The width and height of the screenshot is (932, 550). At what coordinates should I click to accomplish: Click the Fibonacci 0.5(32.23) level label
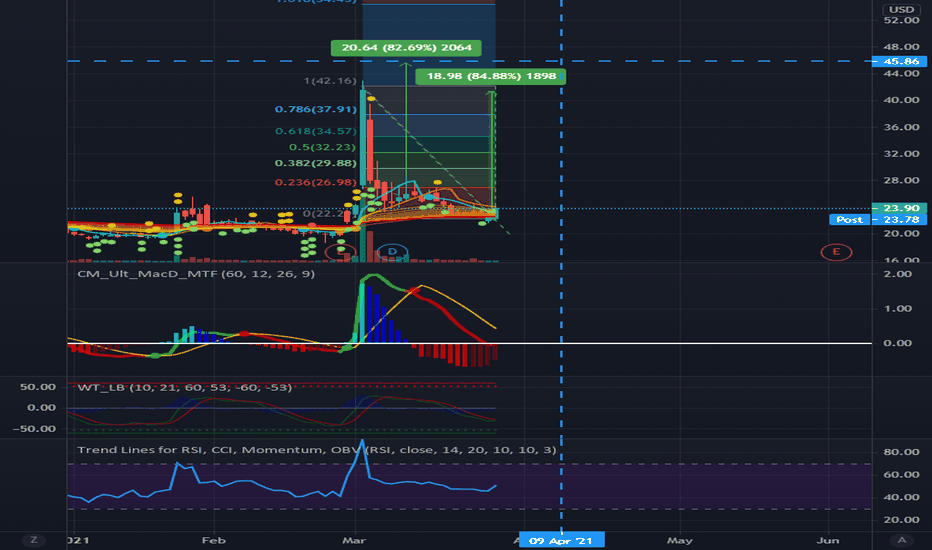click(322, 147)
